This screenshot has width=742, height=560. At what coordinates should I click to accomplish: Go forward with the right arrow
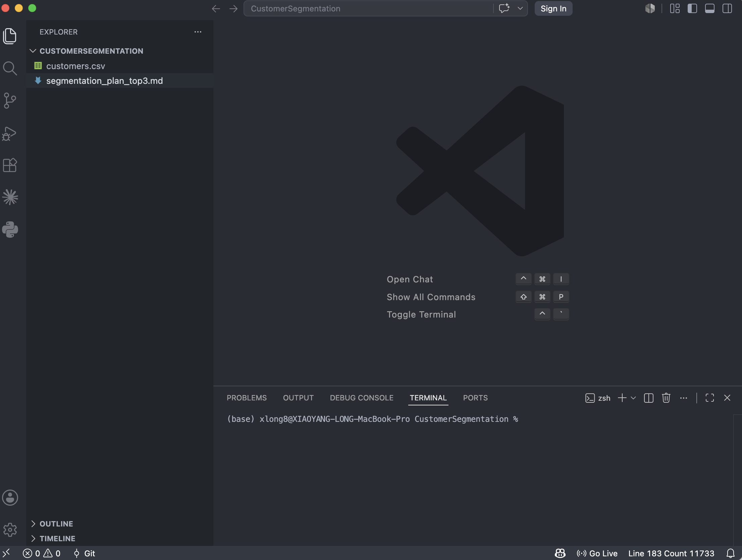pos(233,9)
